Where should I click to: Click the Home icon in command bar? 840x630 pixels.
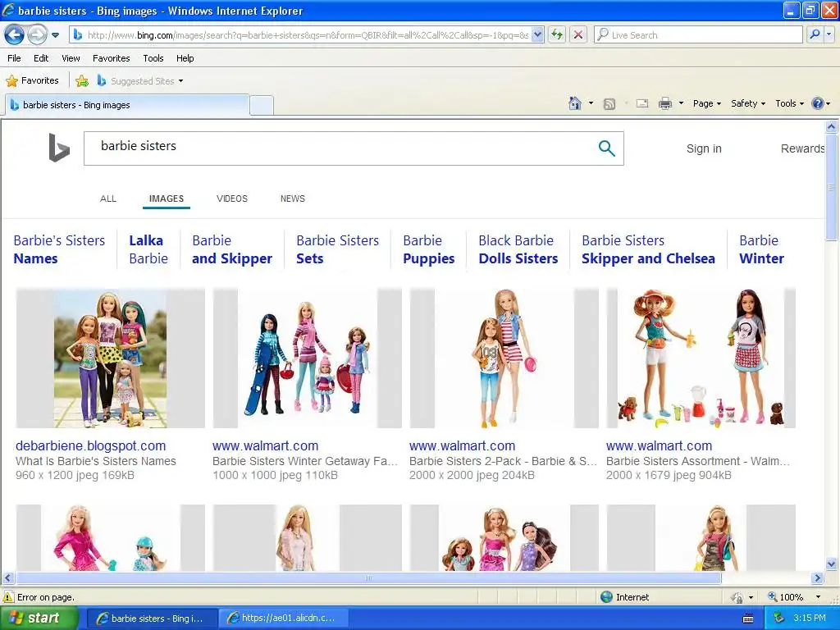(575, 103)
